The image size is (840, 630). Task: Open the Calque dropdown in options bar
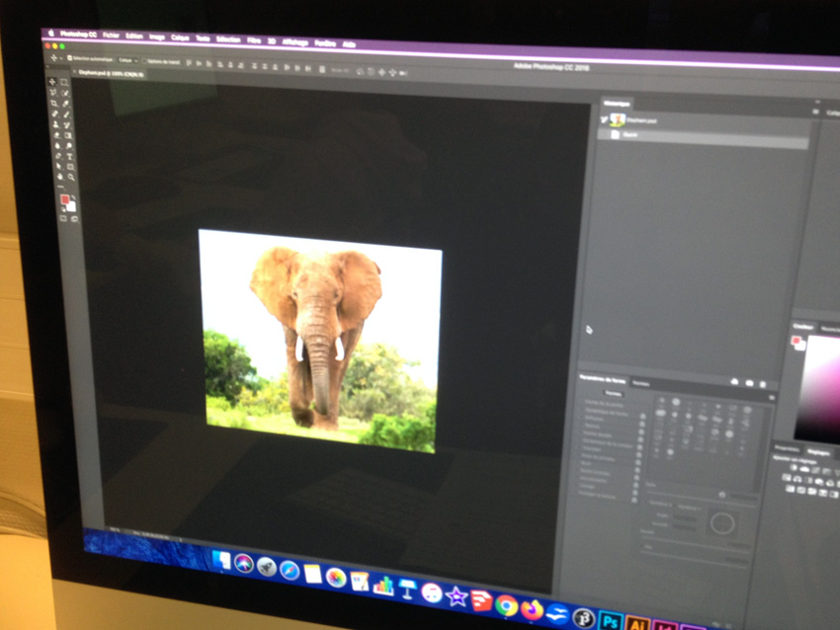tap(127, 60)
